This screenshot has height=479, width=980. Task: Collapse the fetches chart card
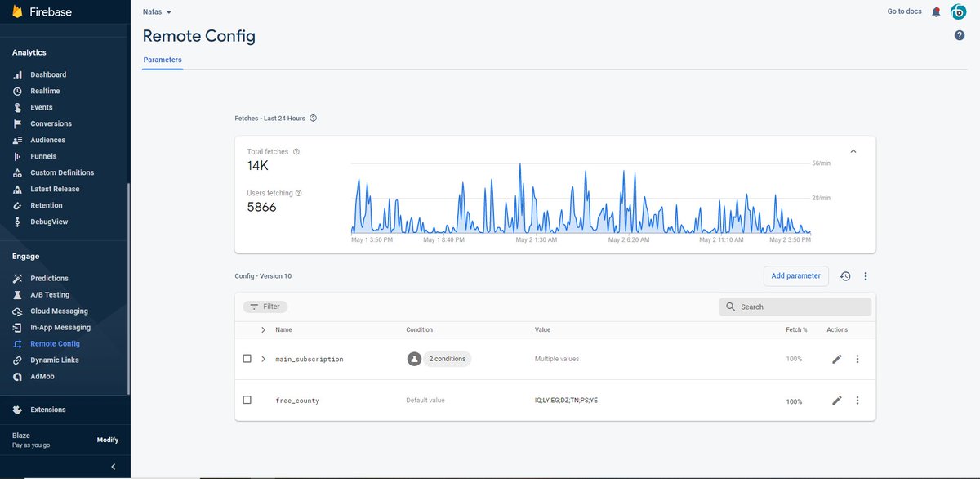tap(853, 151)
